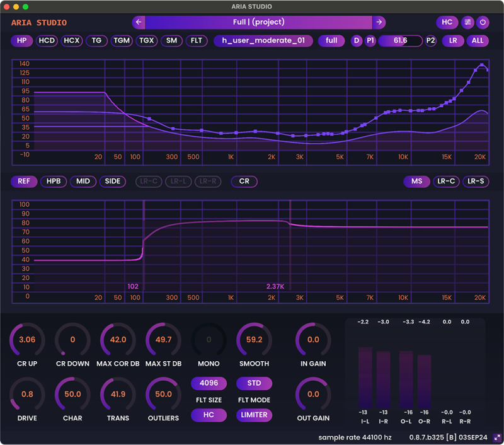Toggle the HPB button
The width and height of the screenshot is (504, 445).
coord(54,182)
